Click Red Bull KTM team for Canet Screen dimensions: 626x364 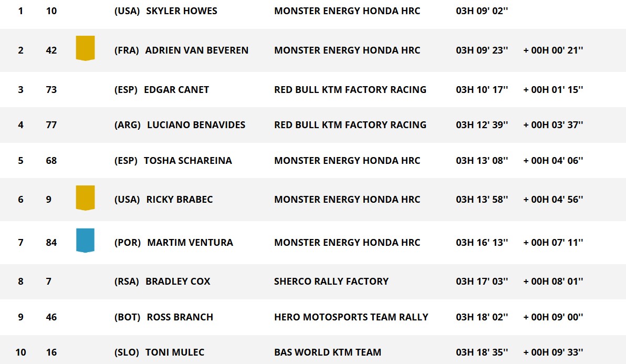[350, 90]
